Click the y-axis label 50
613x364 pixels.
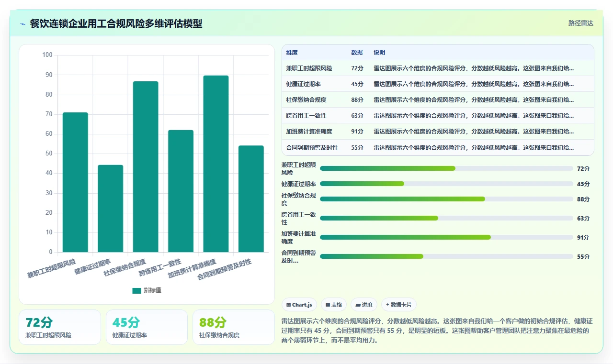point(49,154)
